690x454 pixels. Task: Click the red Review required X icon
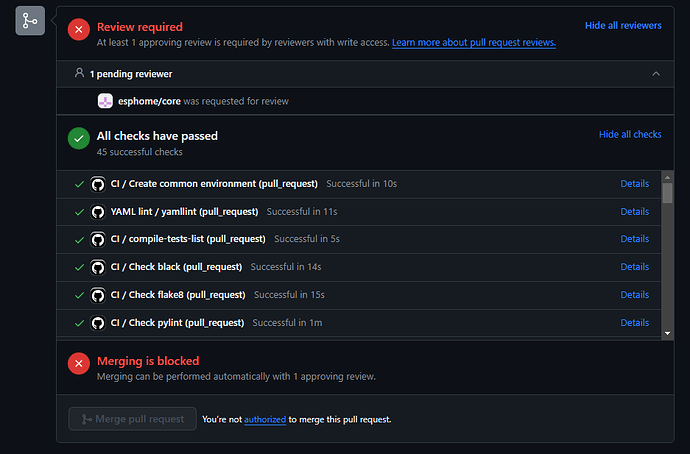pyautogui.click(x=79, y=29)
